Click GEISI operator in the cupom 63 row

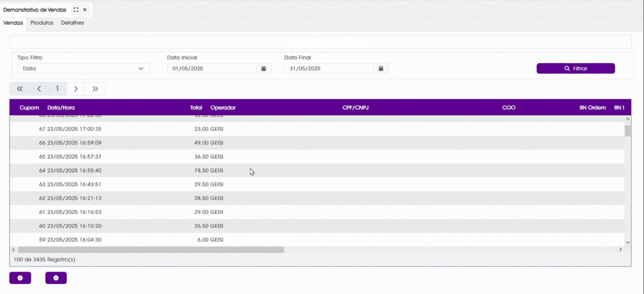coord(216,184)
